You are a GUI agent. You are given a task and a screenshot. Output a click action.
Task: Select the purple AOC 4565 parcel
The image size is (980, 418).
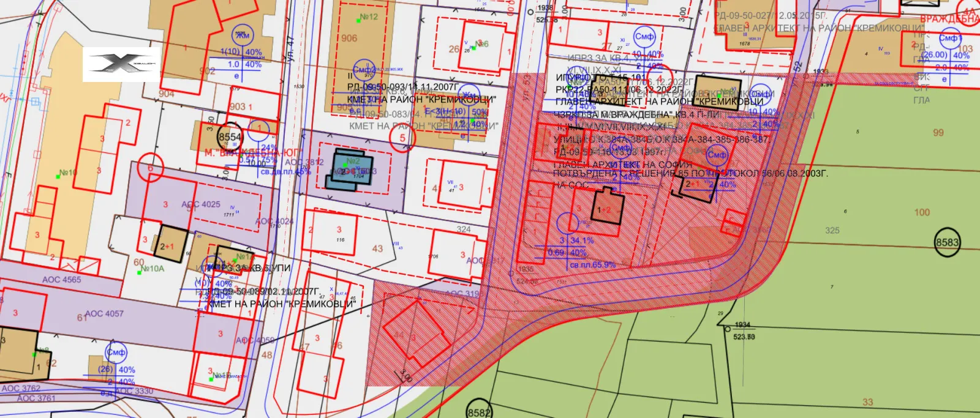61,280
